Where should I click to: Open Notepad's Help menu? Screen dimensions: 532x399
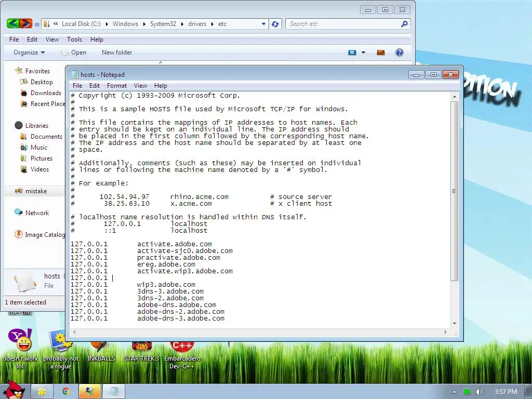coord(161,86)
